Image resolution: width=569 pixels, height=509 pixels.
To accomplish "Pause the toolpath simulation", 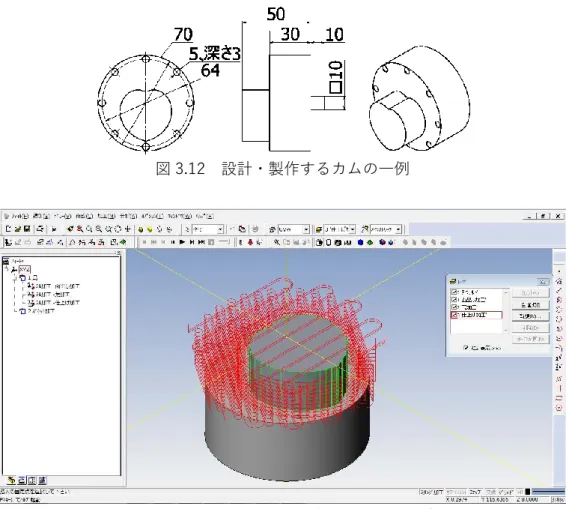I will coord(172,242).
